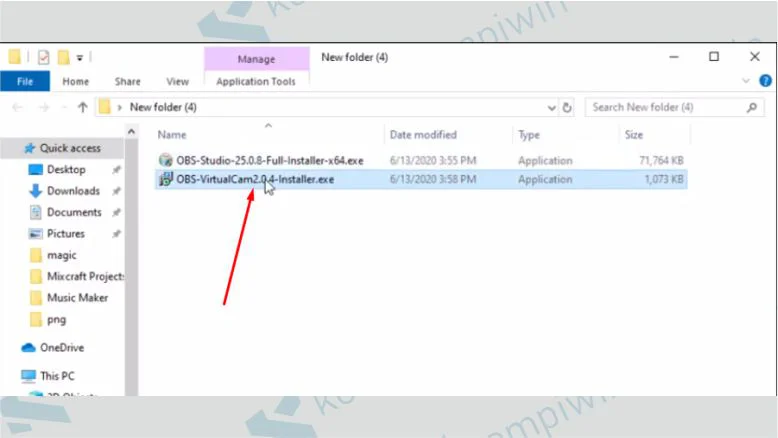The width and height of the screenshot is (778, 438).
Task: Select the OBS-VirtualCam2.0.4-Installer.exe file
Action: click(246, 180)
